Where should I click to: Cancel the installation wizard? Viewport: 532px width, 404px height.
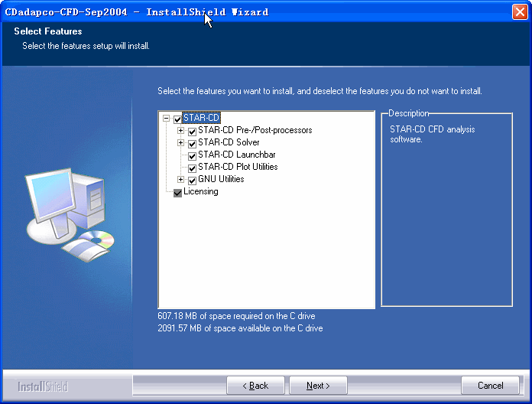click(x=490, y=386)
